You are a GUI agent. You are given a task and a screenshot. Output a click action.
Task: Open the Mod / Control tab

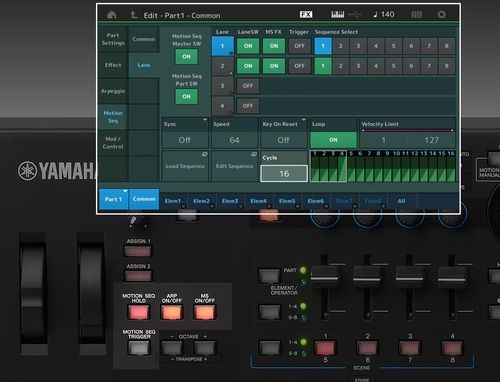point(113,143)
